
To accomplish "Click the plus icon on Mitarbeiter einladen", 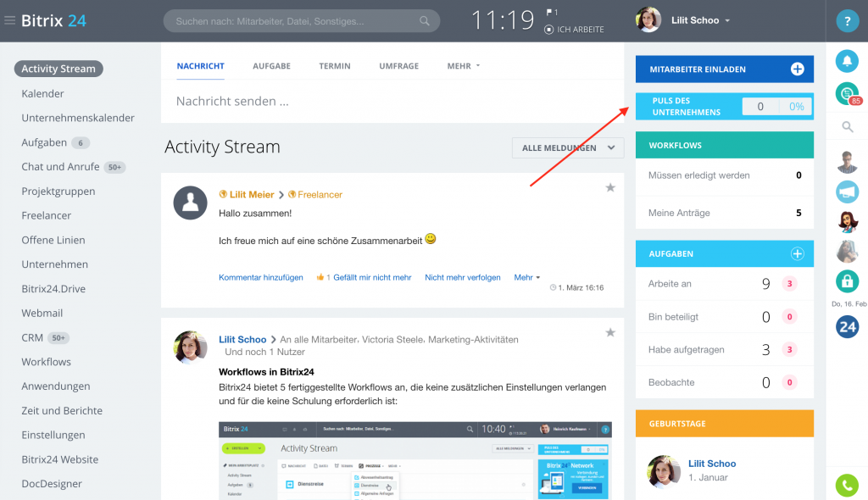I will point(797,69).
